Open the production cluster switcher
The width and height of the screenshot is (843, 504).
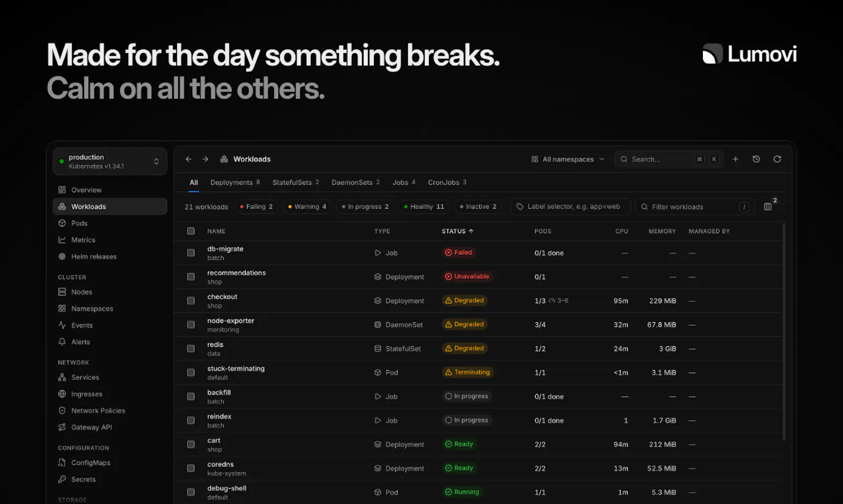click(x=110, y=161)
